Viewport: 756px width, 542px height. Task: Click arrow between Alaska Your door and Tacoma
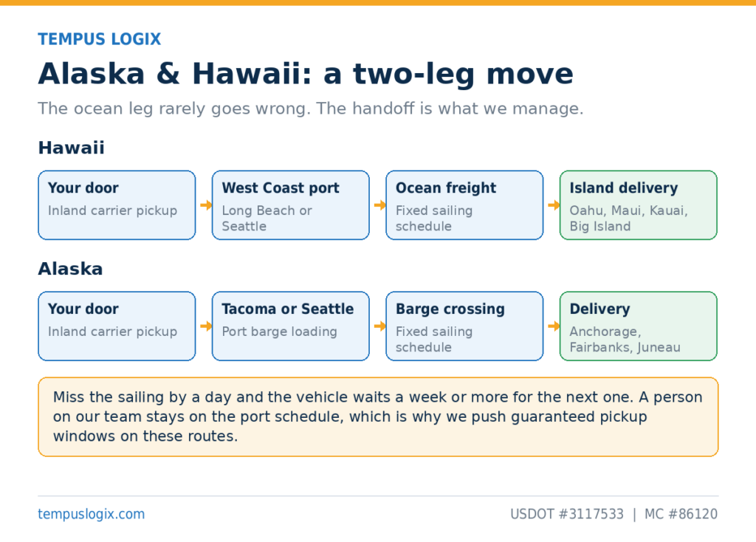coord(206,326)
